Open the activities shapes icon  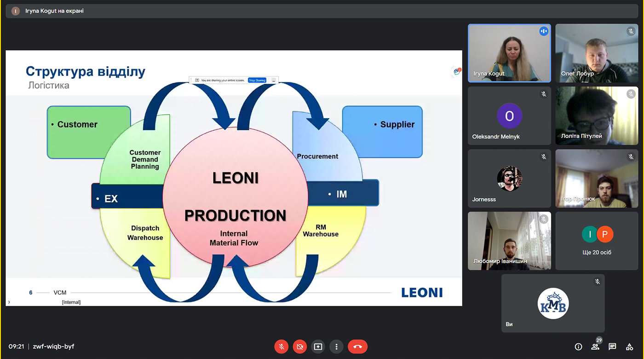(629, 347)
